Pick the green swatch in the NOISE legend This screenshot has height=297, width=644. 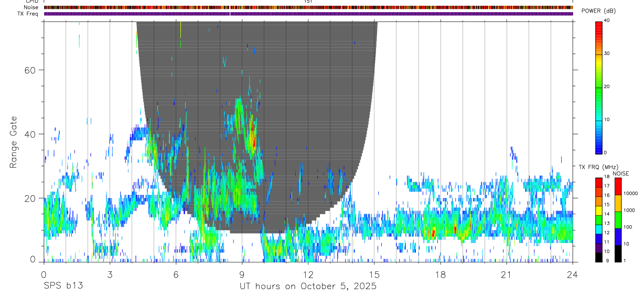618,220
